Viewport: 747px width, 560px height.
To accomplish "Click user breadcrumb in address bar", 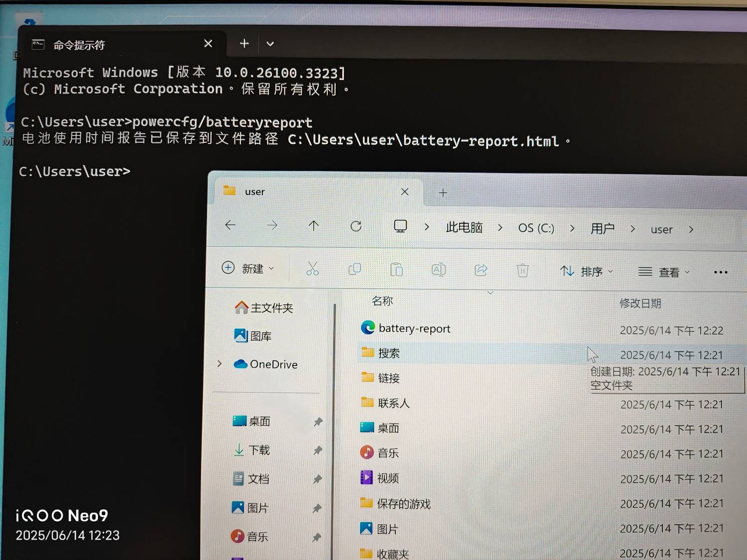I will coord(661,229).
